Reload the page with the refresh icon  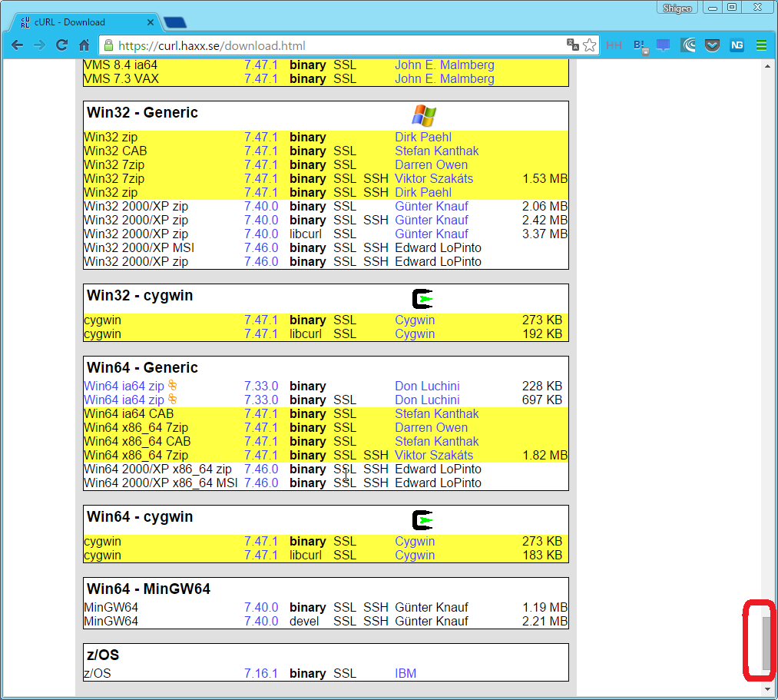(61, 45)
